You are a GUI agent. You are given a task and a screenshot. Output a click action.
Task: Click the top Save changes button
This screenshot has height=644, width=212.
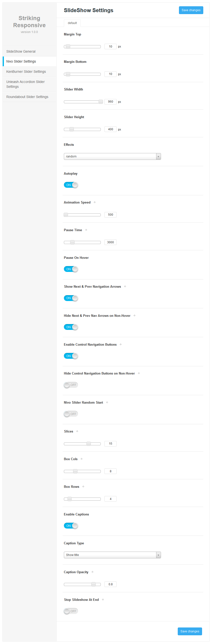191,10
